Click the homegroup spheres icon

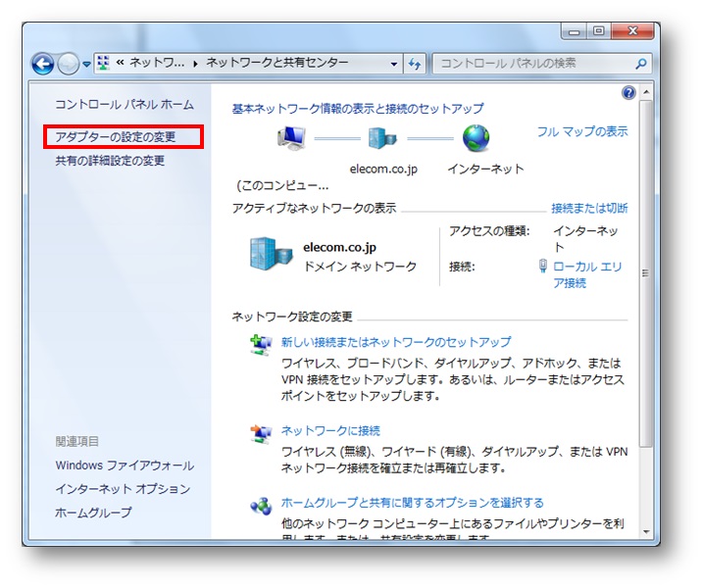pos(261,506)
